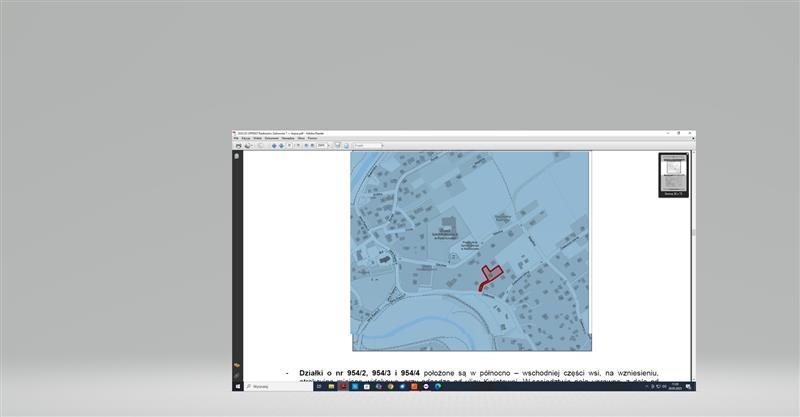Click the comments icon in the left sidebar
The height and width of the screenshot is (417, 800).
click(237, 365)
